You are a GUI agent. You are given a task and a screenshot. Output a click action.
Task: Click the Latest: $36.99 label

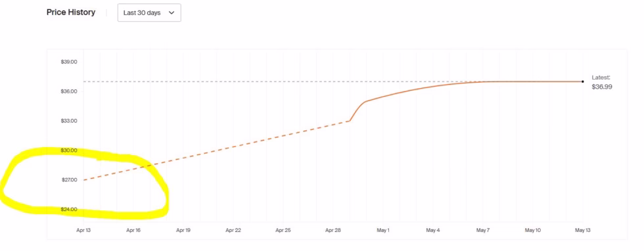point(602,82)
